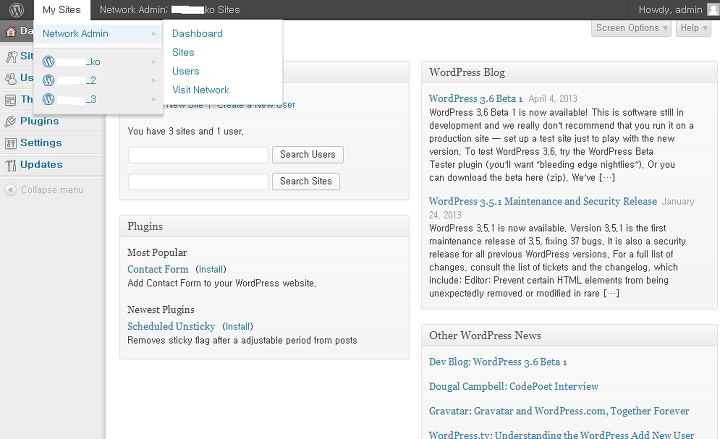Open Dev Blog: WordPress 3.6 Beta 1 link
720x439 pixels.
[x=498, y=362]
